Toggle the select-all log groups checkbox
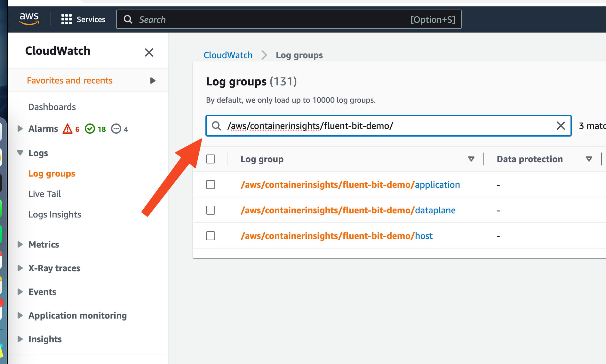Image resolution: width=606 pixels, height=364 pixels. [211, 159]
